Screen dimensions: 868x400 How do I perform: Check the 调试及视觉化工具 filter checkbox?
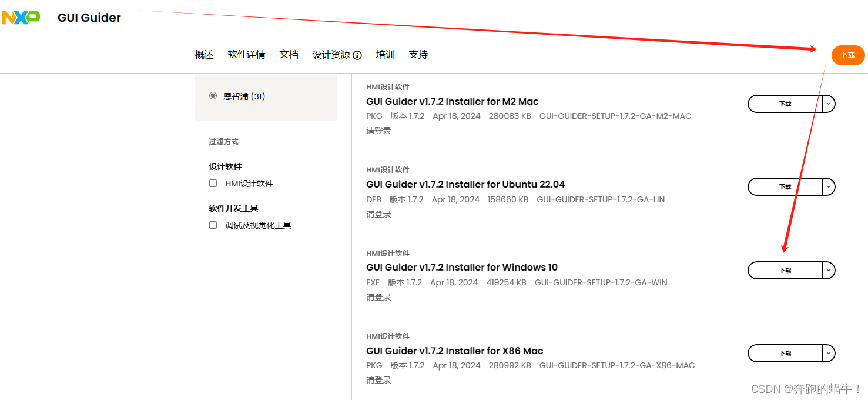click(x=213, y=225)
